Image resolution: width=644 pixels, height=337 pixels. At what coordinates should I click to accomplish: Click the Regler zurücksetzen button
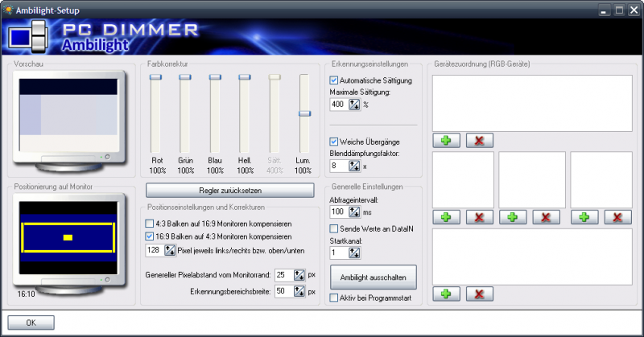230,191
